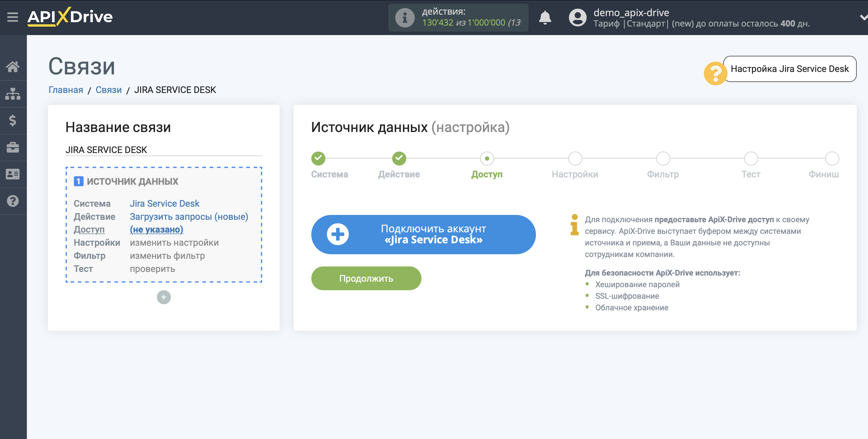Image resolution: width=868 pixels, height=439 pixels.
Task: Click the add source plus button
Action: tap(164, 297)
